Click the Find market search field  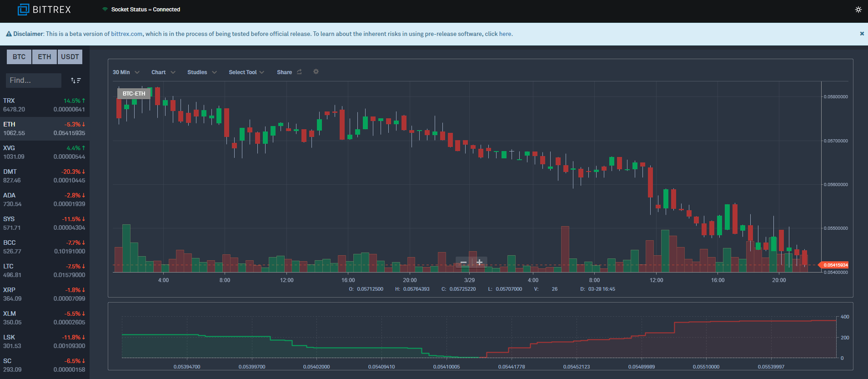pos(33,80)
